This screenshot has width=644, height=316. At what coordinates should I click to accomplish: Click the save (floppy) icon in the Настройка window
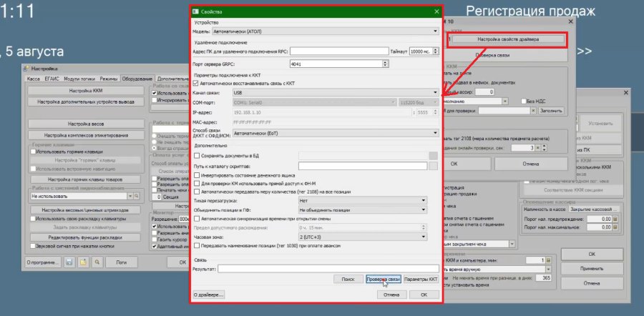pyautogui.click(x=69, y=262)
